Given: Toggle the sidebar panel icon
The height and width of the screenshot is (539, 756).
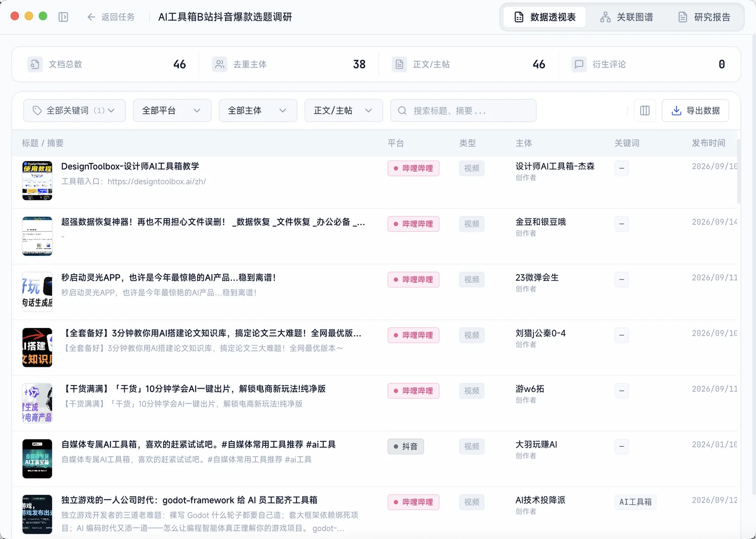Looking at the screenshot, I should pyautogui.click(x=63, y=17).
